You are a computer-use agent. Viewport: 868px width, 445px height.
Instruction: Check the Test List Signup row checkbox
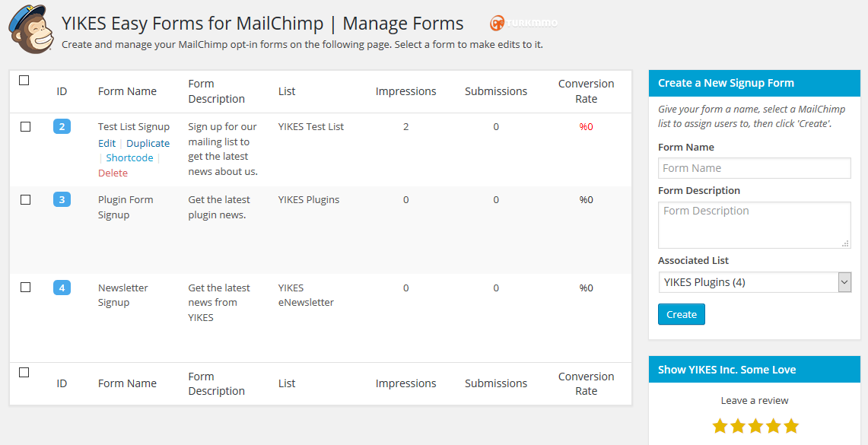[x=25, y=127]
